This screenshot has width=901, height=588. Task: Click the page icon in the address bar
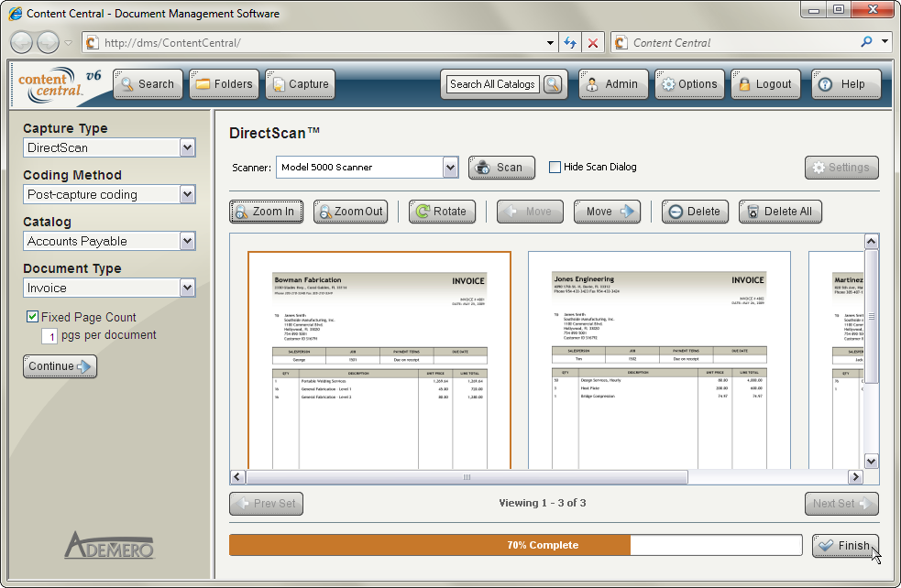[x=92, y=42]
